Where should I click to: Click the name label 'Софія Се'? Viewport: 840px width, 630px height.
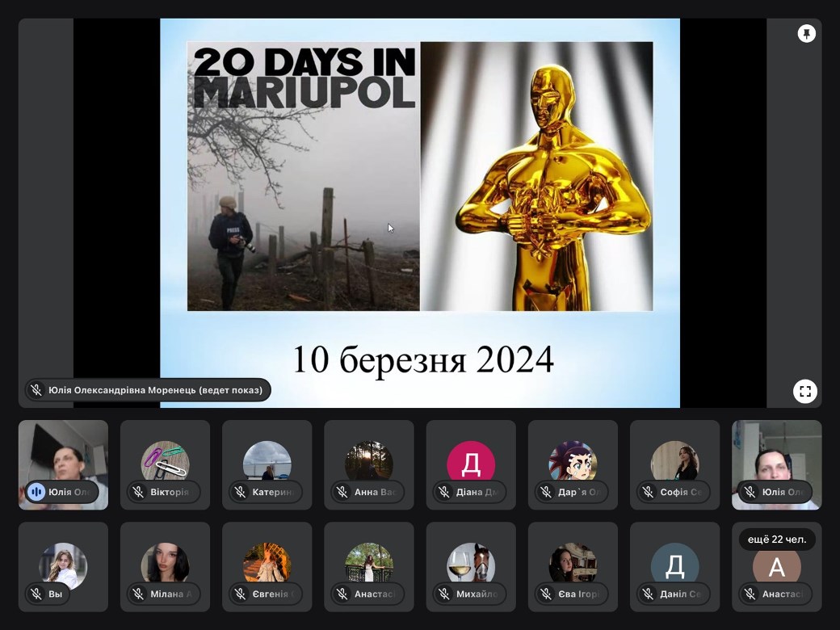tap(680, 492)
